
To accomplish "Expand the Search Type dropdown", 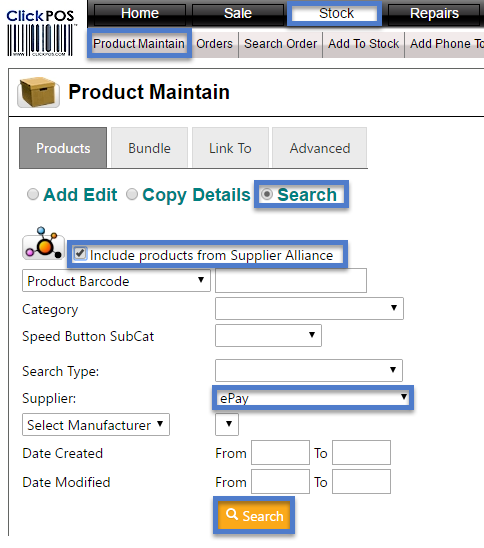I will (309, 370).
